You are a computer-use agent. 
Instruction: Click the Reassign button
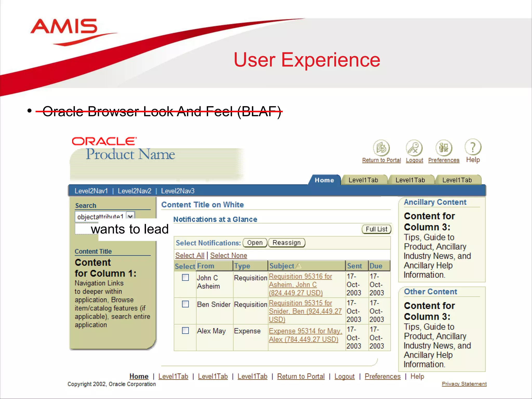click(287, 243)
